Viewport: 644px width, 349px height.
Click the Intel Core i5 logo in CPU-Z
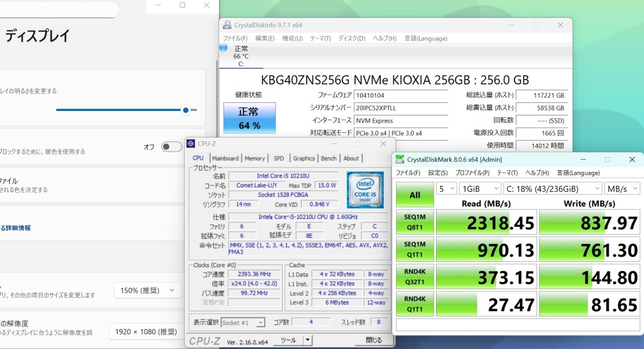tap(365, 190)
